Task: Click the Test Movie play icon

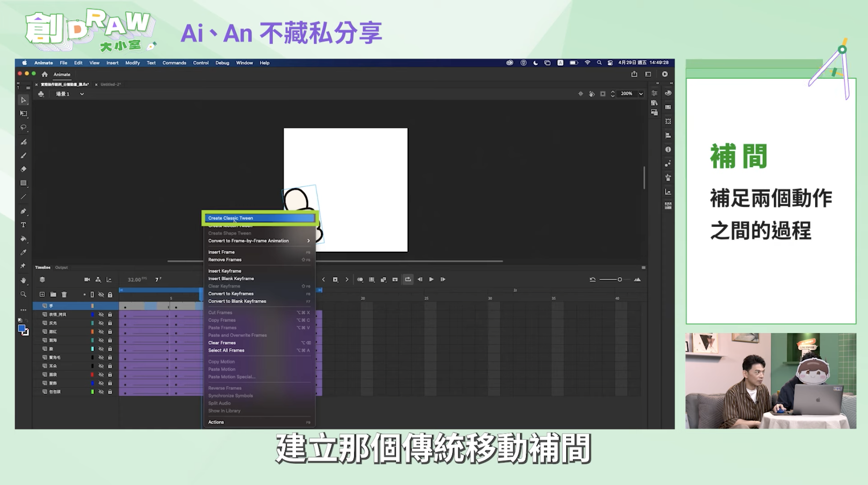Action: [665, 74]
